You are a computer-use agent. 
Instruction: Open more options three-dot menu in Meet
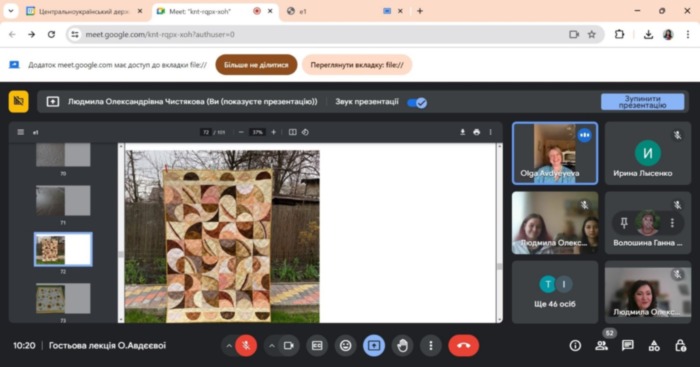431,346
